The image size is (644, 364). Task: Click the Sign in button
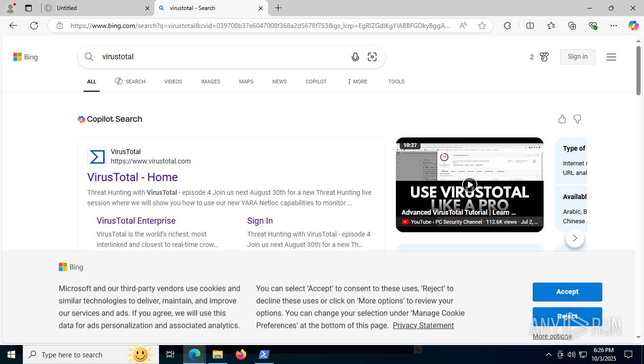(x=577, y=57)
